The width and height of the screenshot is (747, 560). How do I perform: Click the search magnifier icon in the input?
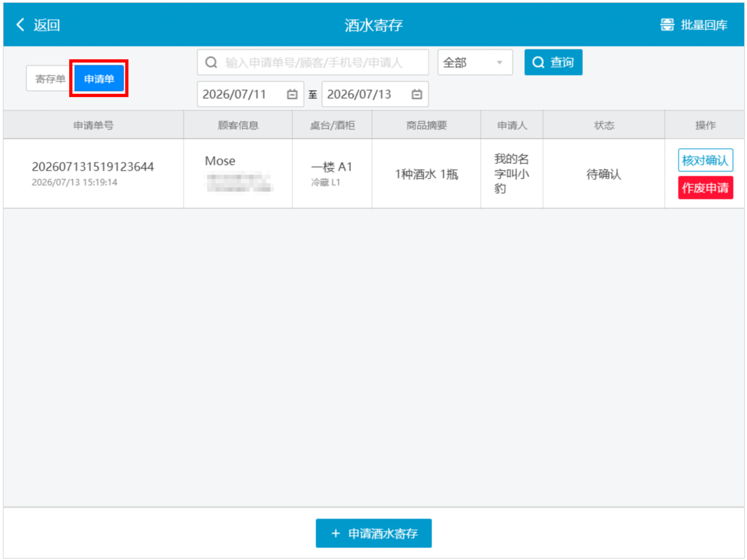(x=211, y=63)
